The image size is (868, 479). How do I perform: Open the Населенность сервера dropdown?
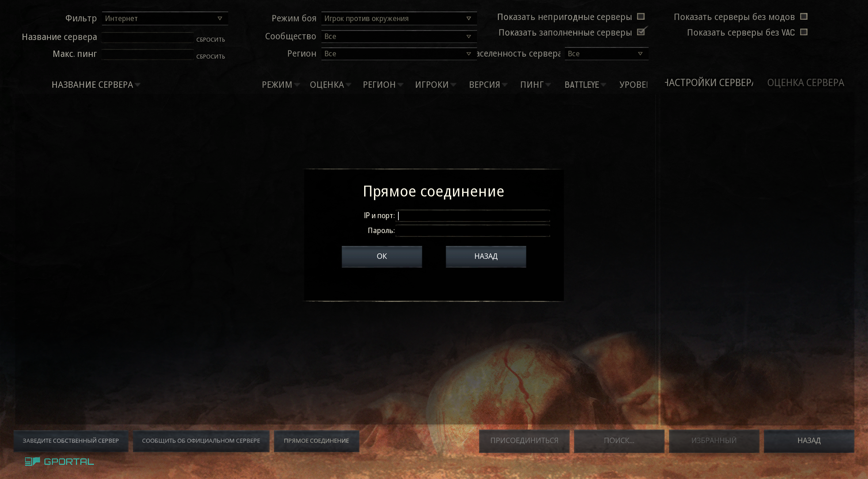click(x=606, y=54)
